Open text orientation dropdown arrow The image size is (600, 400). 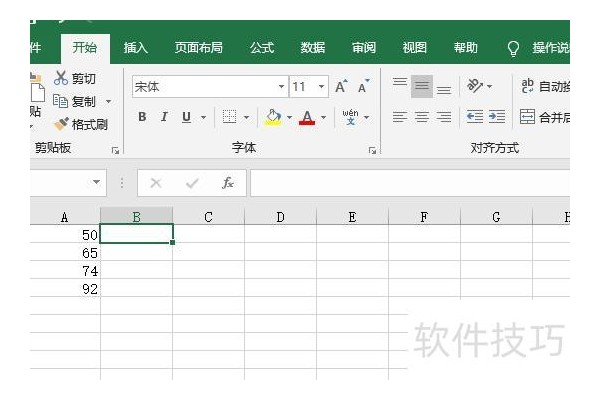pos(489,86)
